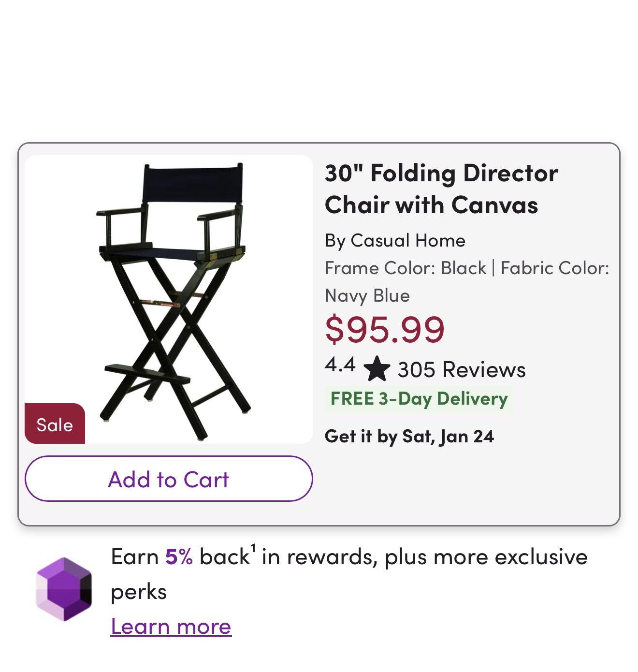Click the Get it by Sat, Jan 24 text
This screenshot has width=638, height=672.
pyautogui.click(x=409, y=436)
